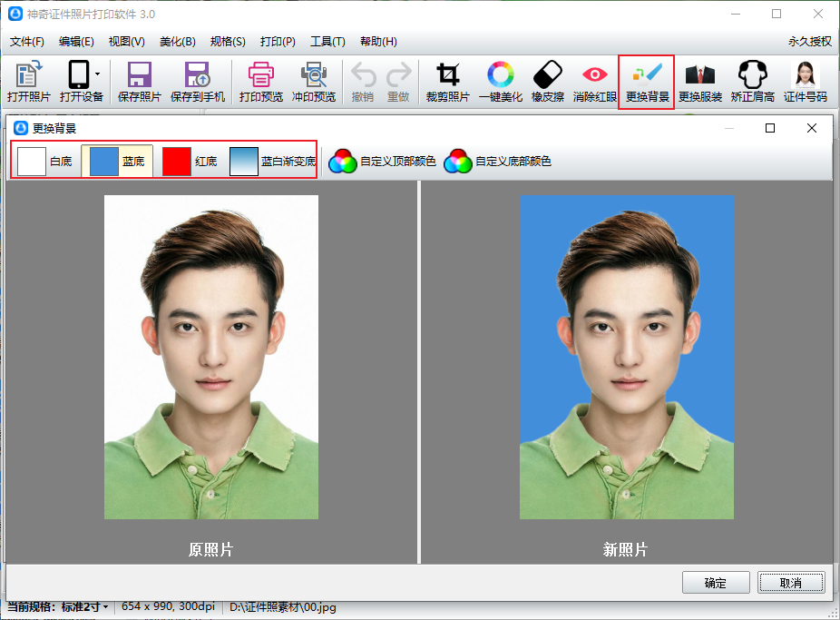
Task: Open the 美化(B) menu
Action: pos(177,41)
